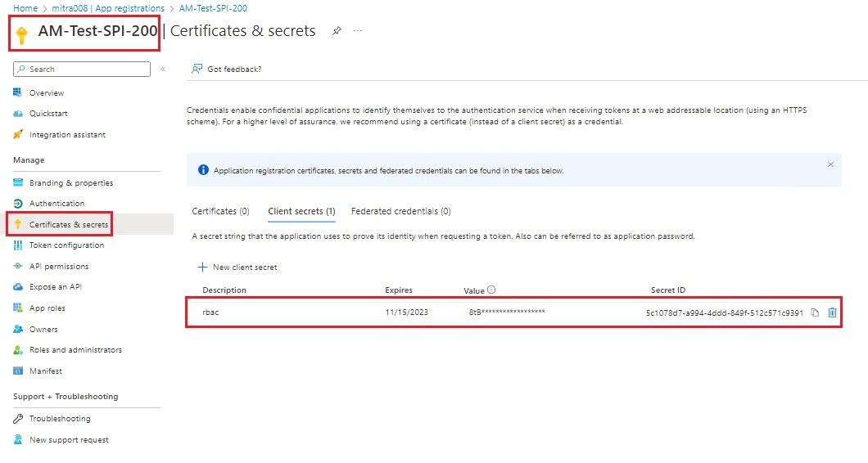
Task: Select Certificates & secrets in sidebar
Action: [x=69, y=225]
